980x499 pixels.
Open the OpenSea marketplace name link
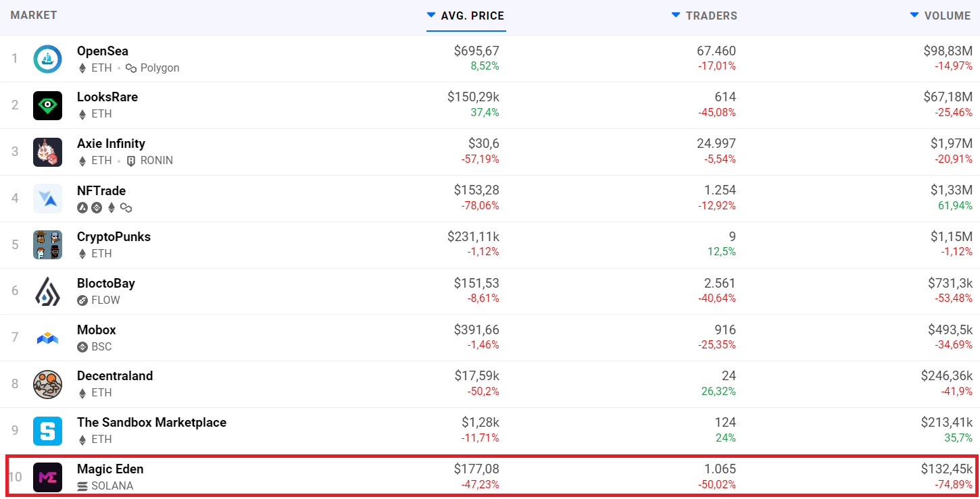(103, 51)
